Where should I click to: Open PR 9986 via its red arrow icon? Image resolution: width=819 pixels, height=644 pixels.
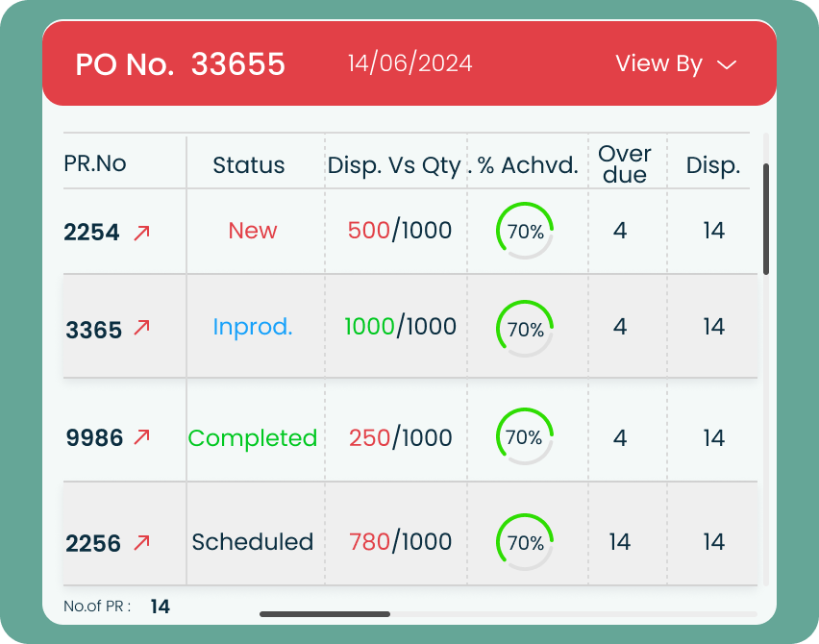coord(142,437)
